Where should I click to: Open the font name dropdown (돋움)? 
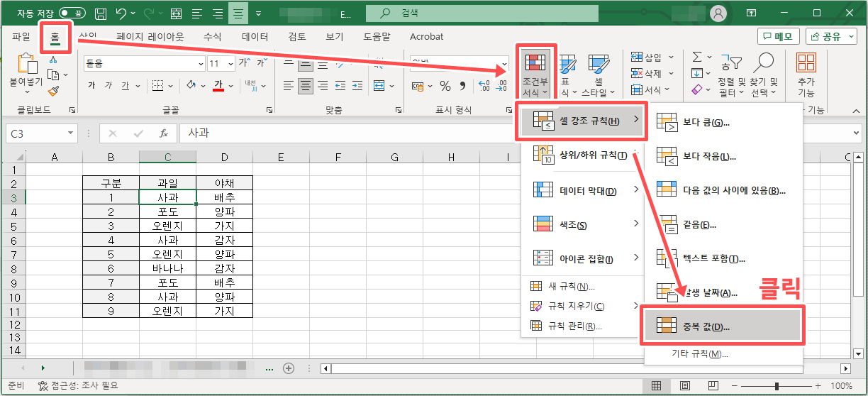(201, 63)
